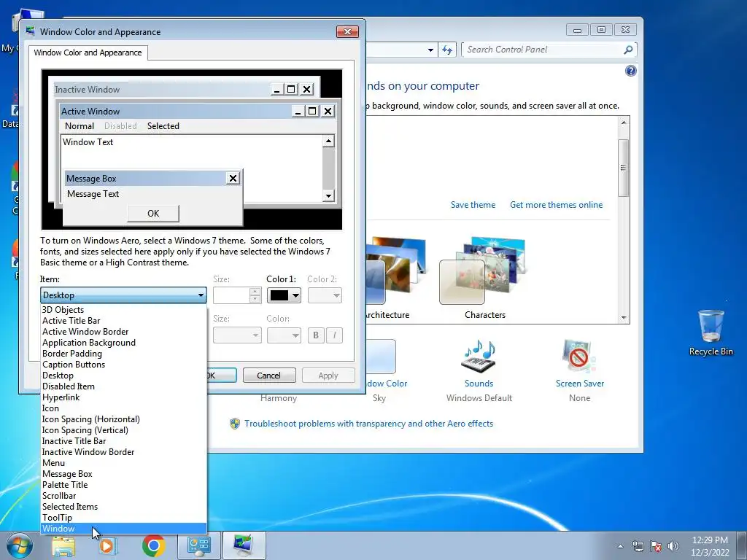Select Palette Title list entry
The image size is (747, 560).
click(x=123, y=485)
